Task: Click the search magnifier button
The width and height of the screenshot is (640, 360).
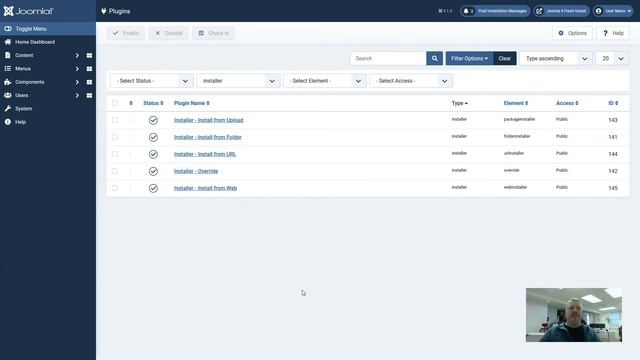Action: pyautogui.click(x=434, y=58)
